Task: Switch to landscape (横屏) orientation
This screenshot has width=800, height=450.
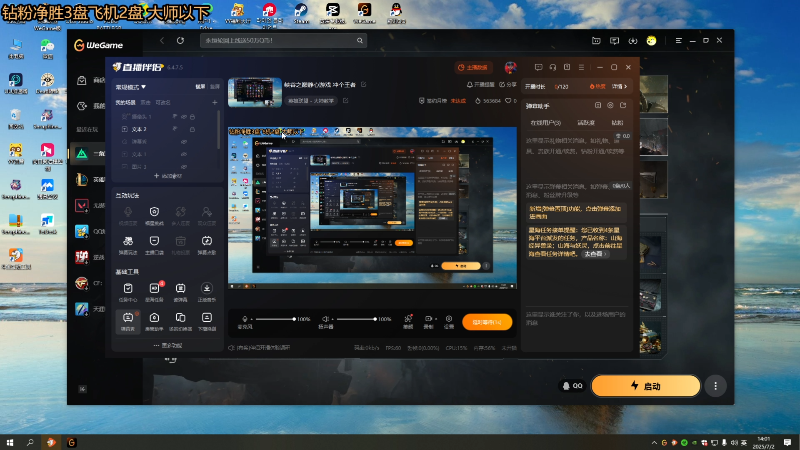Action: (201, 87)
